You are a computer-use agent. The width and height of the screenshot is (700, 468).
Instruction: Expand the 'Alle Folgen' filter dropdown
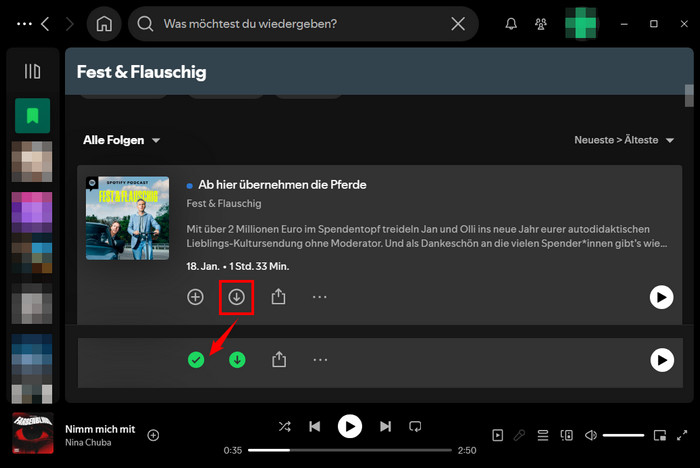click(121, 140)
